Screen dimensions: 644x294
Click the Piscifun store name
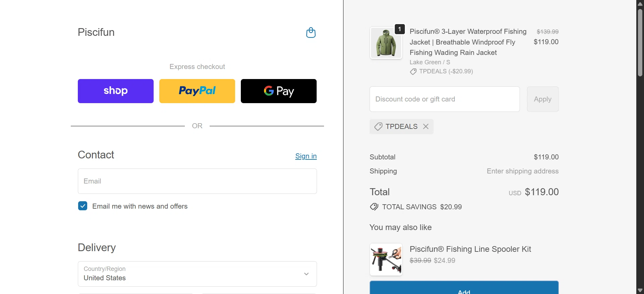click(96, 32)
